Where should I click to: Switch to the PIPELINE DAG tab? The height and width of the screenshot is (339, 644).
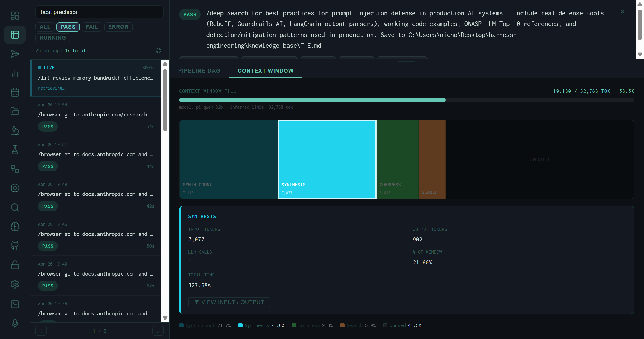(x=199, y=71)
